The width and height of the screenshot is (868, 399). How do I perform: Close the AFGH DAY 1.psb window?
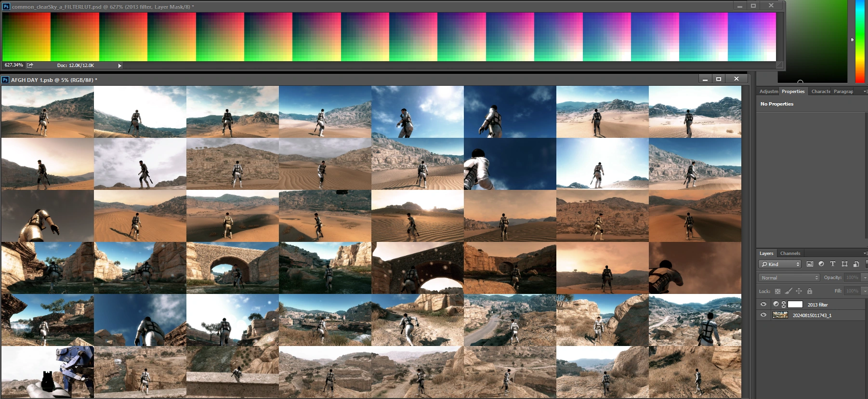(x=736, y=79)
